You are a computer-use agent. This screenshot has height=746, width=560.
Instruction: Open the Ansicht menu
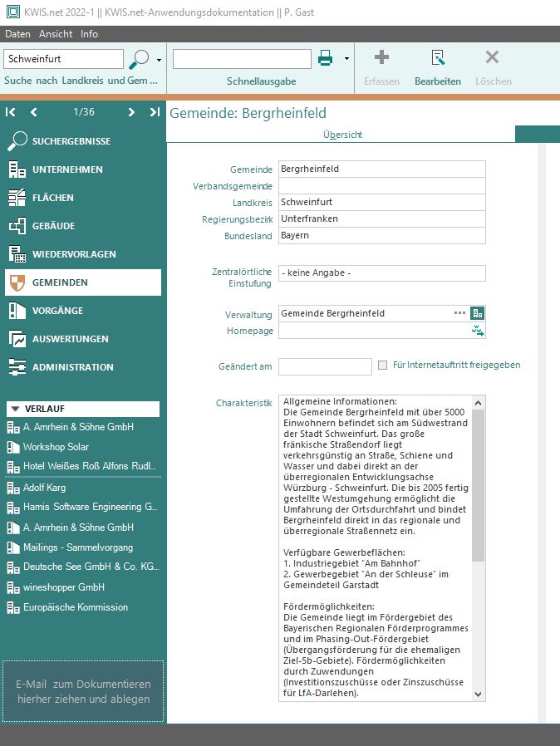(x=56, y=34)
